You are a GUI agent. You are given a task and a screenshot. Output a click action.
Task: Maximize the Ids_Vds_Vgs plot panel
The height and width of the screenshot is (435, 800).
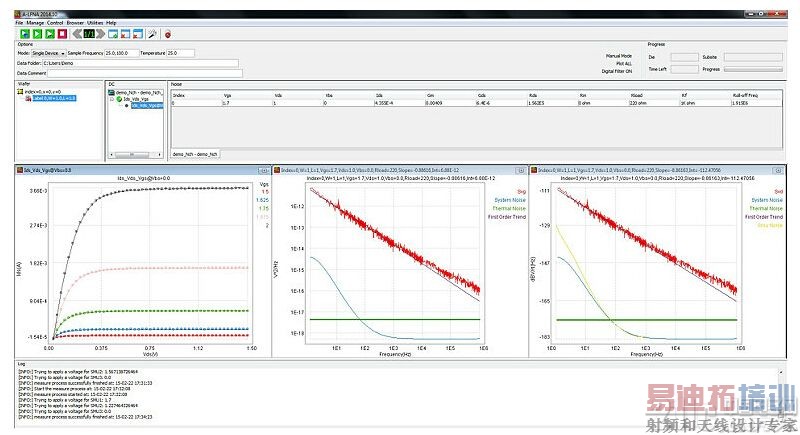pyautogui.click(x=264, y=171)
